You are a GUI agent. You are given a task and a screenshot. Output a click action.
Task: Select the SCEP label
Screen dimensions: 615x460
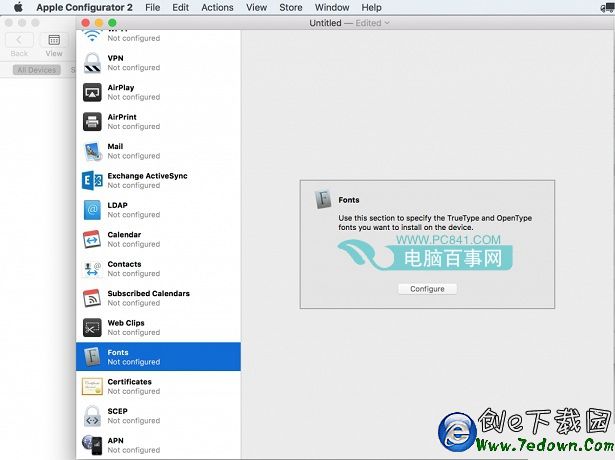point(117,411)
